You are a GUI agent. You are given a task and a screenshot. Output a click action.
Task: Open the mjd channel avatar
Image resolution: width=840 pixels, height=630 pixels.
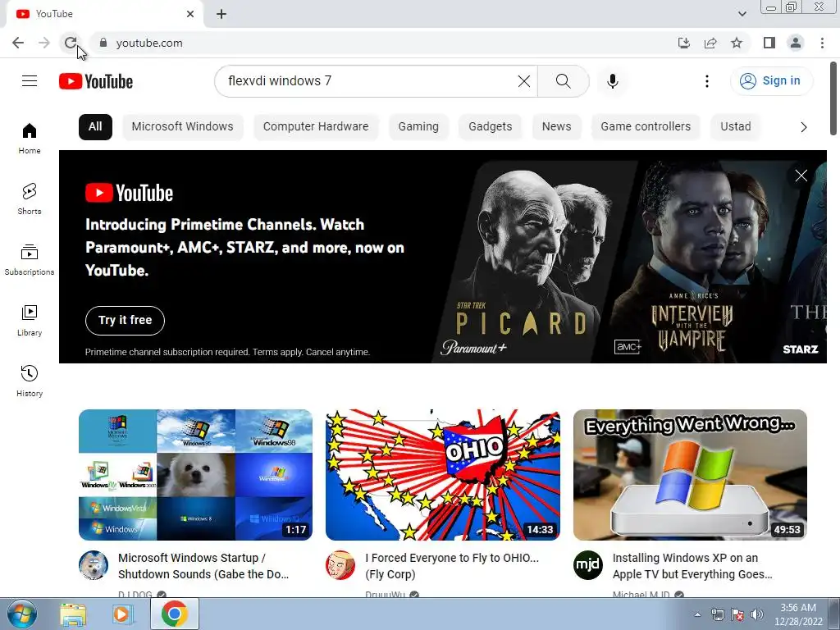587,565
